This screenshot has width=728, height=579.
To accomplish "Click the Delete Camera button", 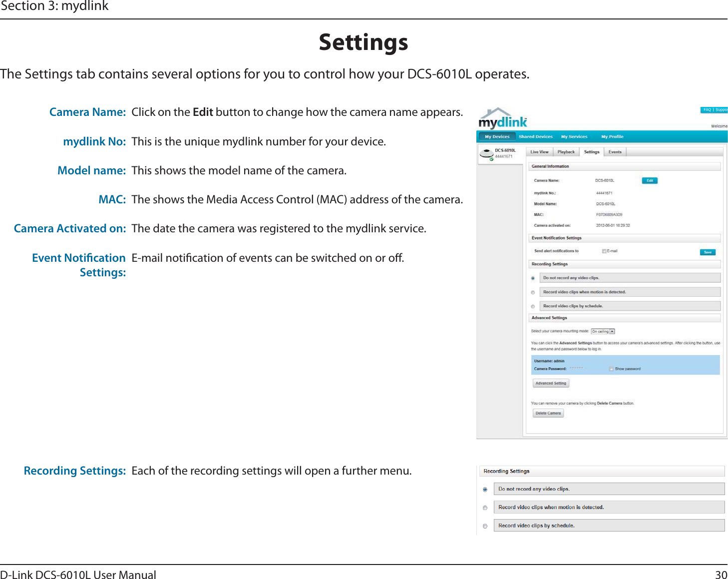I will pos(548,413).
